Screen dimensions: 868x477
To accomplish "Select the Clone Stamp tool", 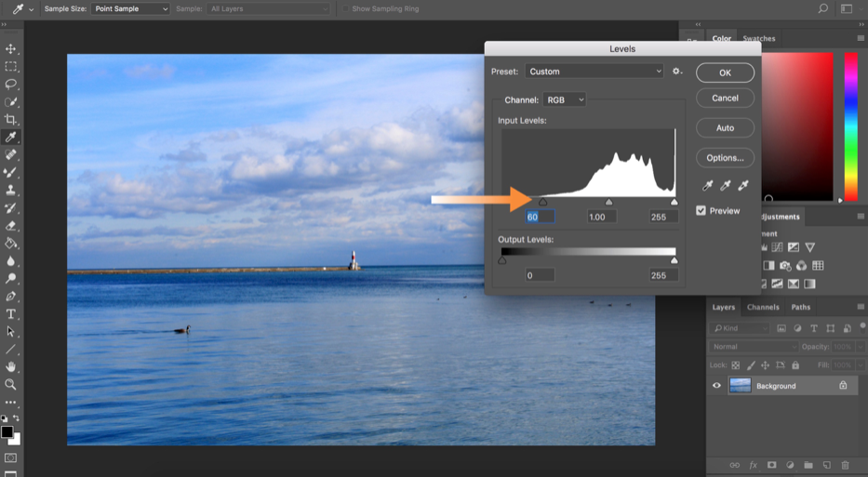I will [10, 191].
